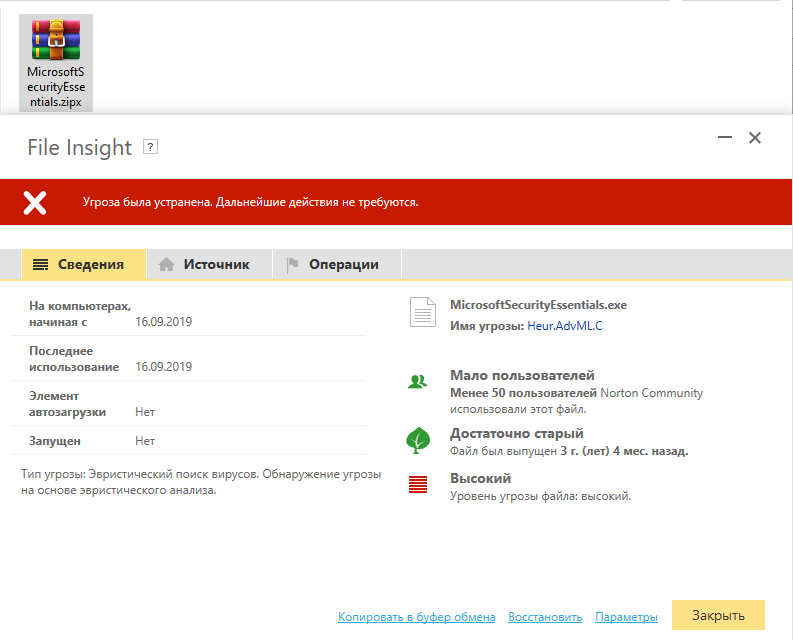
Task: Click the MicrosoftSecurityEssentials.exe file name
Action: (539, 305)
